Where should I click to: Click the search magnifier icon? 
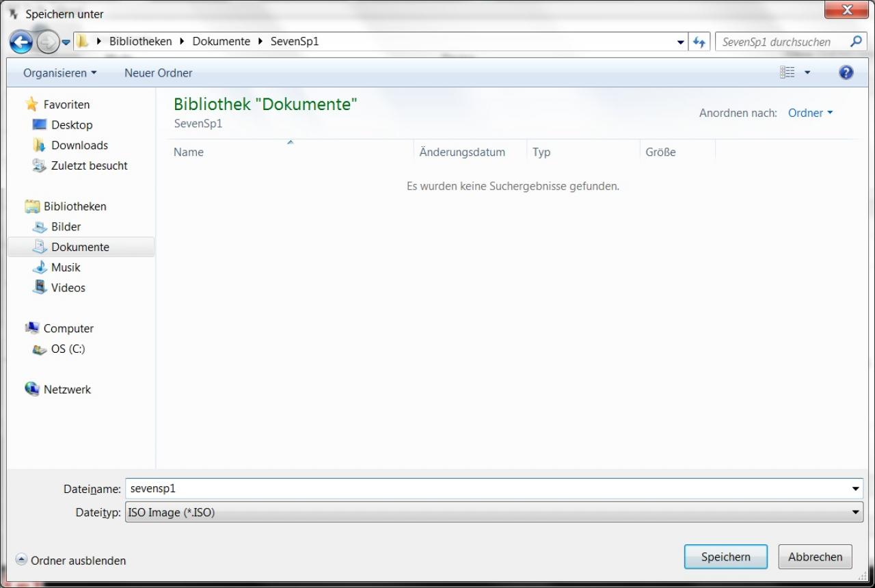tap(856, 42)
